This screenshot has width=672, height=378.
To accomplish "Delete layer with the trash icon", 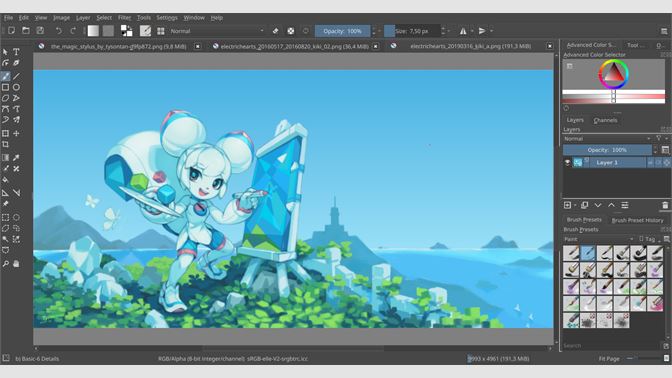I will point(665,205).
